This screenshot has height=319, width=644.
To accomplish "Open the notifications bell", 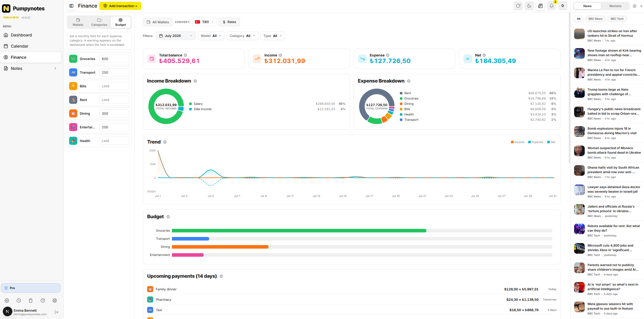I will [552, 6].
